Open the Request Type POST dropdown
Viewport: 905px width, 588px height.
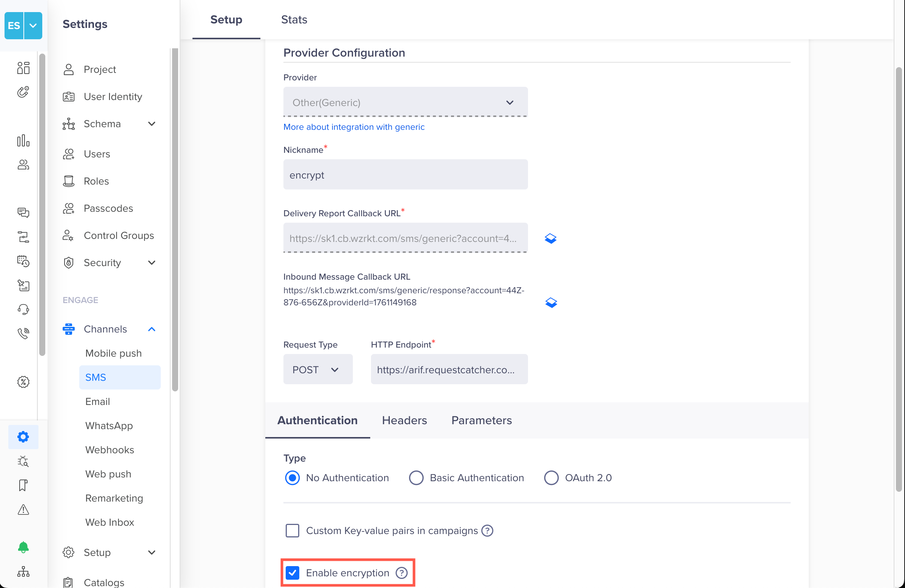[317, 369]
